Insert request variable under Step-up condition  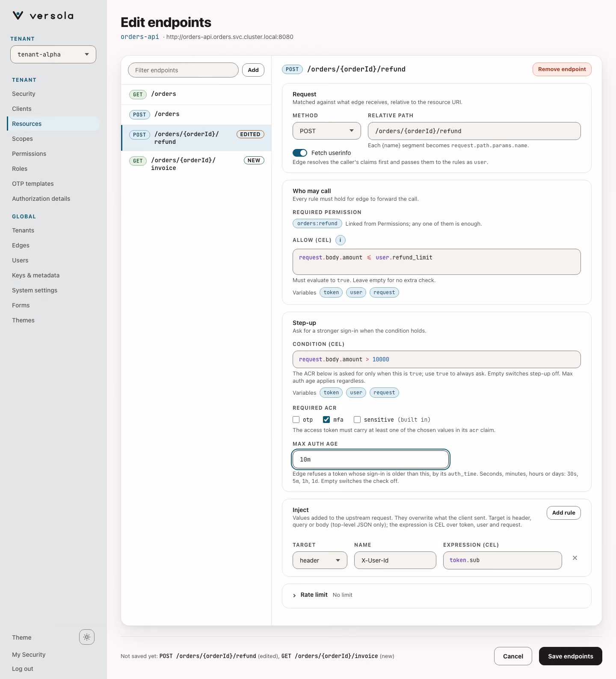point(384,393)
